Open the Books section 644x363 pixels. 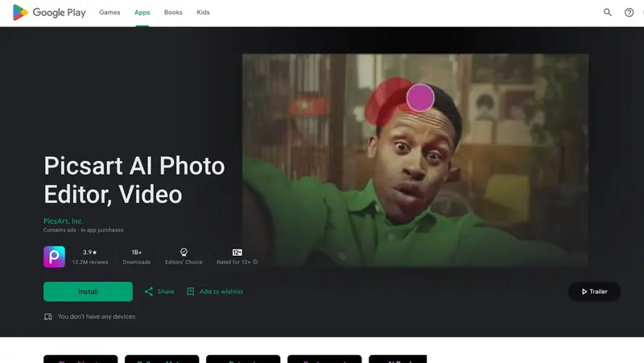(x=173, y=12)
